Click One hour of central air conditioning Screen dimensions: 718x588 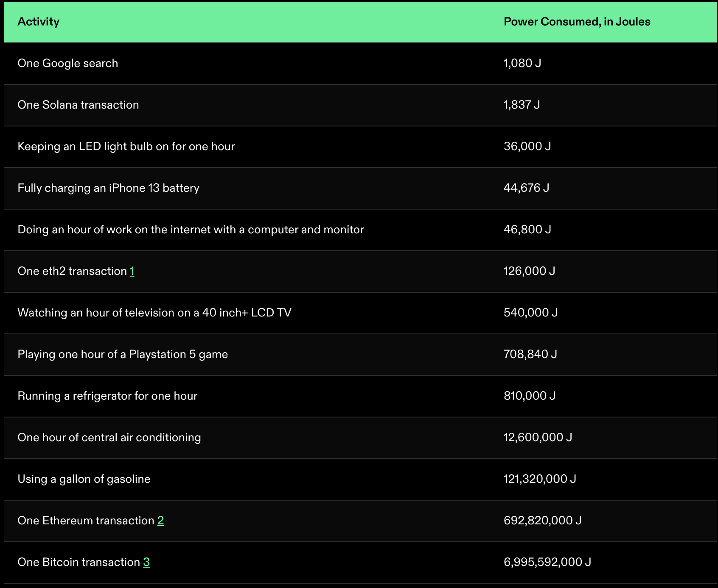[109, 437]
